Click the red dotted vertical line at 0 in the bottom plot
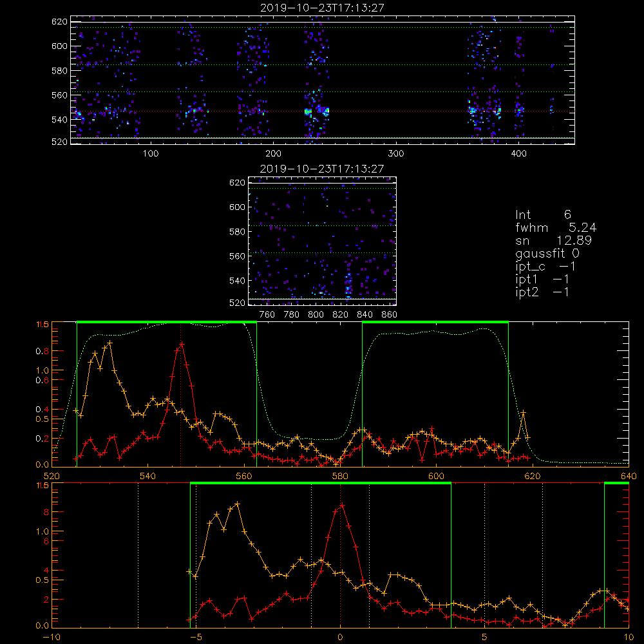Screen dimensions: 644x644 340,554
